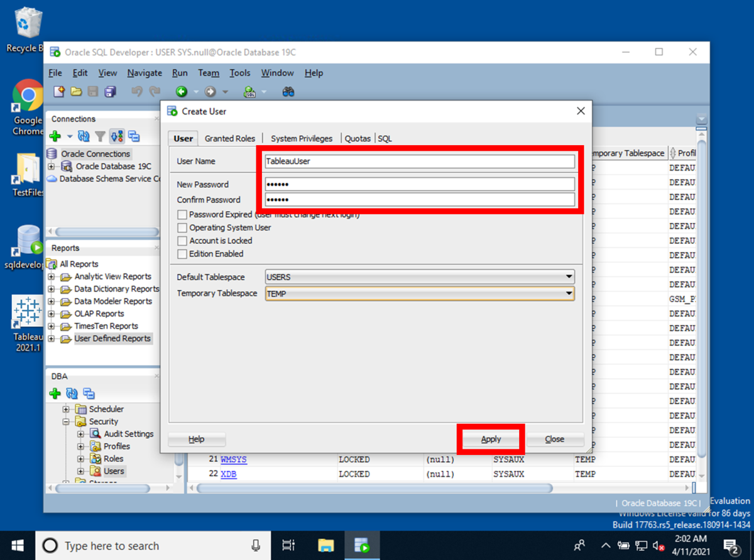The height and width of the screenshot is (560, 754).
Task: Open the Team menu
Action: [x=209, y=73]
